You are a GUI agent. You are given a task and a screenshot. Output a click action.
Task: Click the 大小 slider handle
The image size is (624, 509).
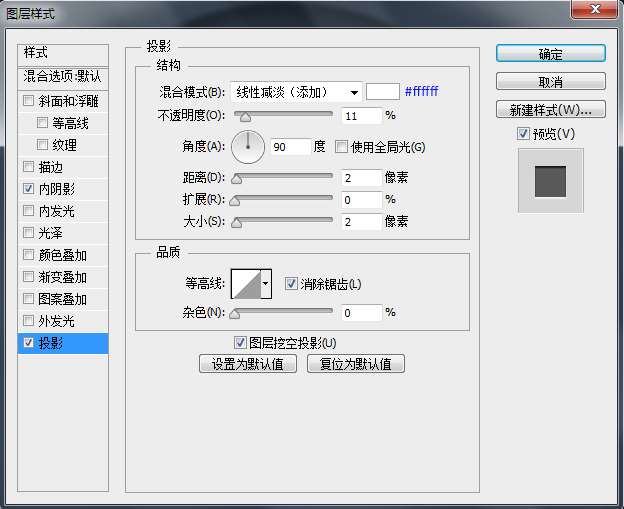pyautogui.click(x=236, y=223)
